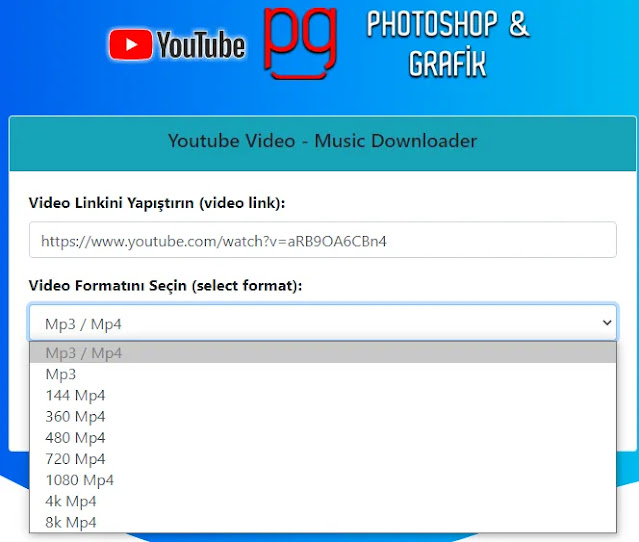The width and height of the screenshot is (639, 542).
Task: Choose the 144 Mp4 option
Action: [323, 395]
